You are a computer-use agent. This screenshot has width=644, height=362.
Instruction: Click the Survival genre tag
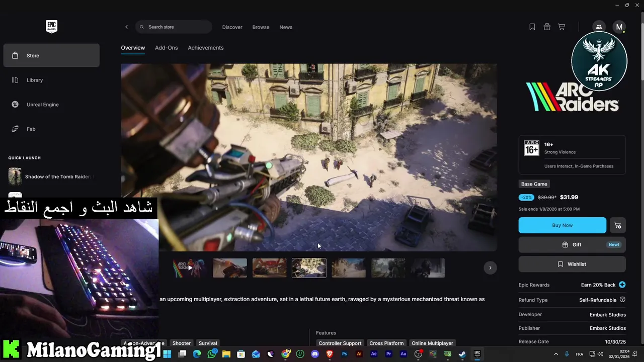point(208,343)
